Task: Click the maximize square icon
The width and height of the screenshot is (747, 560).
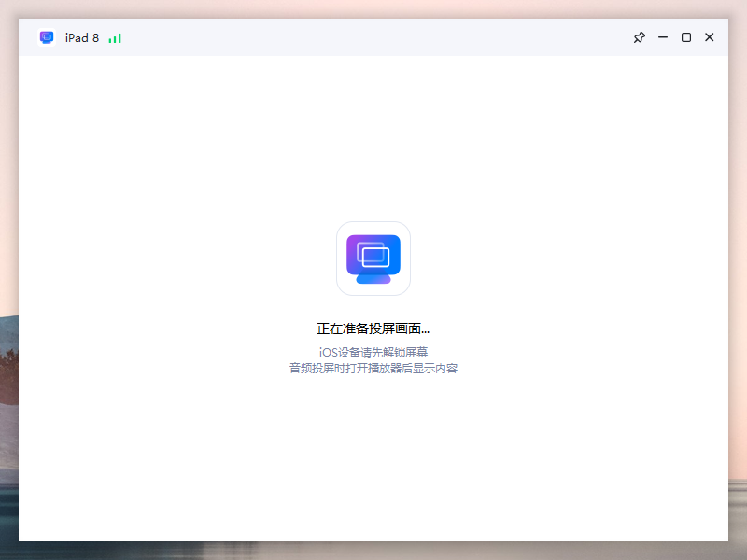Action: (x=685, y=37)
